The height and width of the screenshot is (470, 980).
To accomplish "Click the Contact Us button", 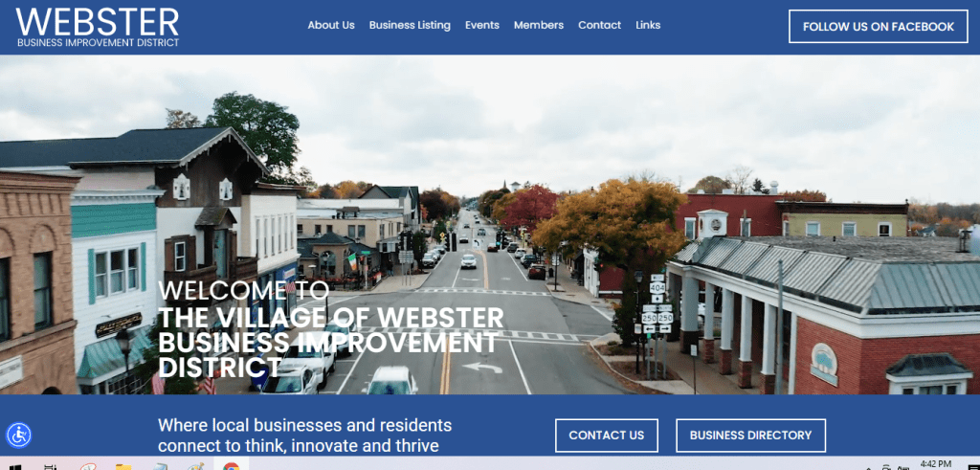I will [606, 435].
